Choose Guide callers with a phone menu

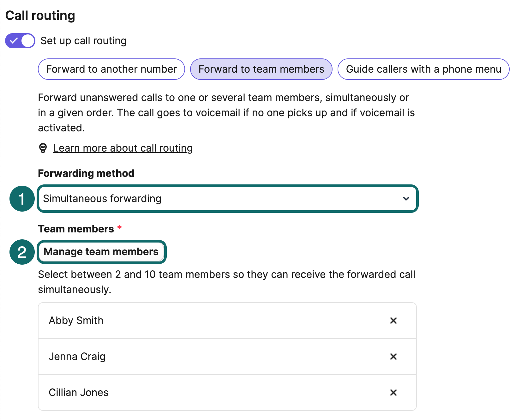(423, 69)
